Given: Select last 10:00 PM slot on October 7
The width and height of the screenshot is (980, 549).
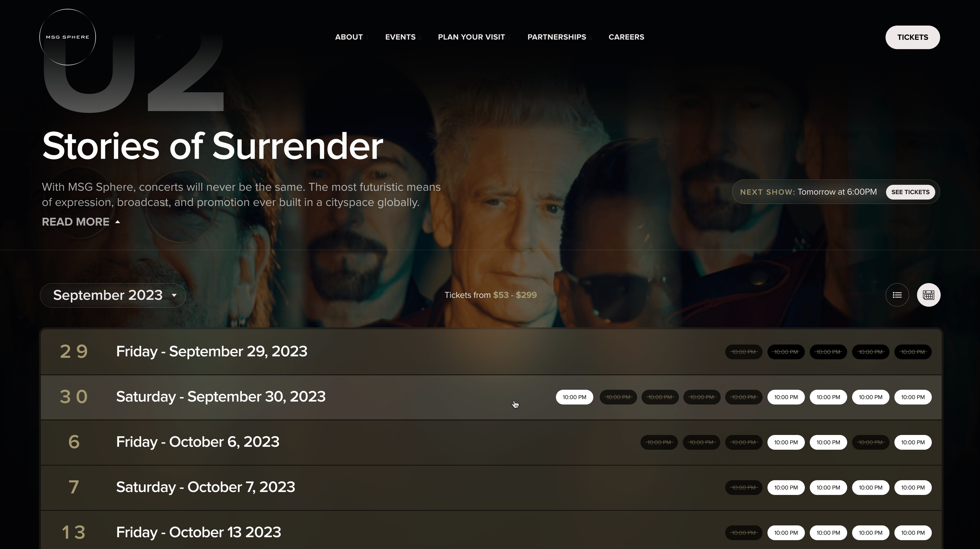Looking at the screenshot, I should 913,487.
